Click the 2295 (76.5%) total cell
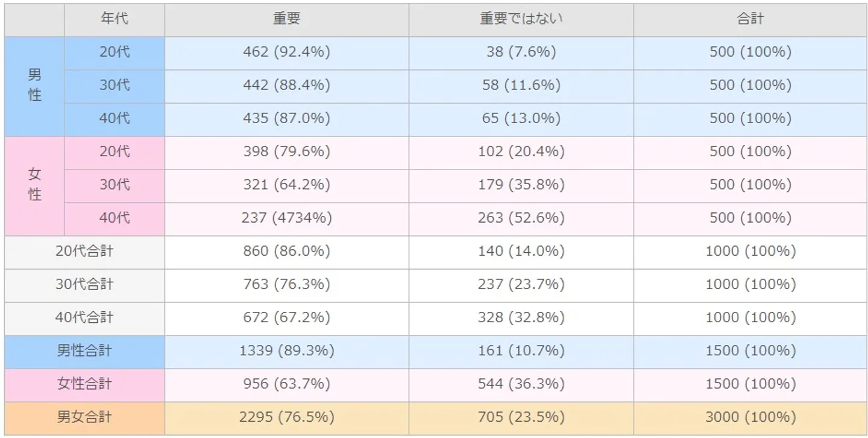868x438 pixels. 286,417
